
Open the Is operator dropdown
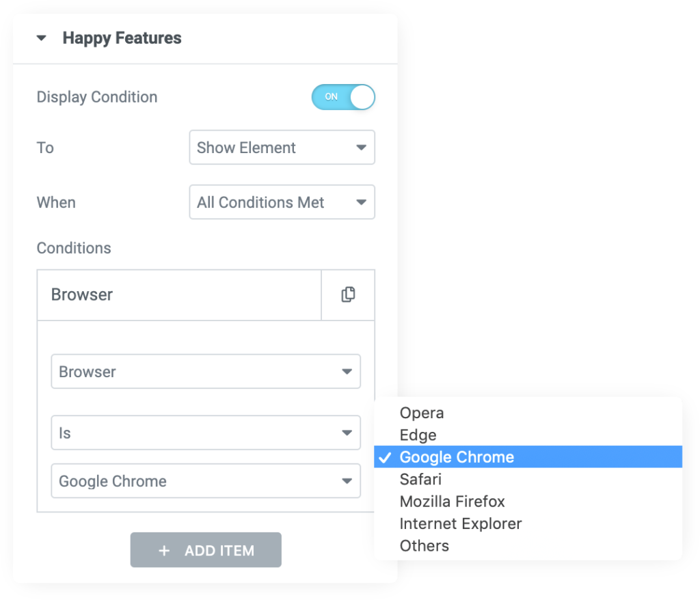pyautogui.click(x=205, y=433)
